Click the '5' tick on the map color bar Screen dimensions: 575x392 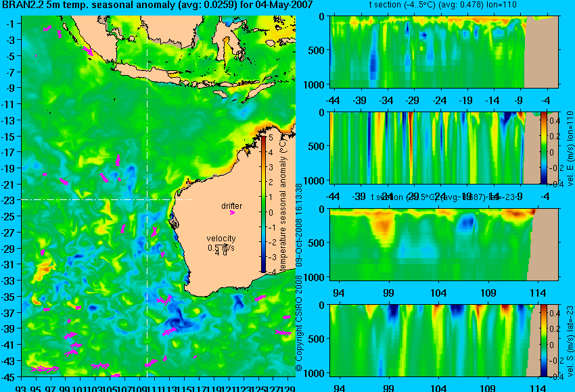271,138
